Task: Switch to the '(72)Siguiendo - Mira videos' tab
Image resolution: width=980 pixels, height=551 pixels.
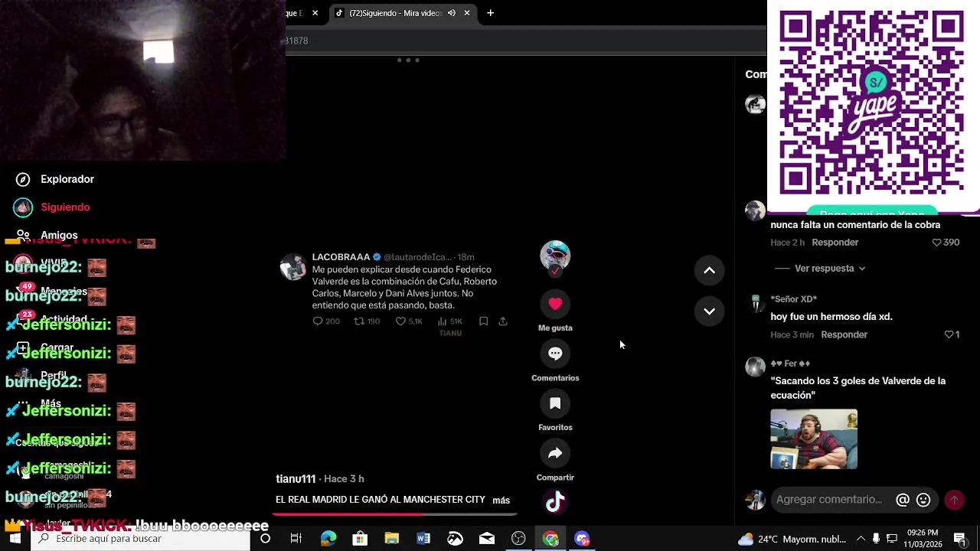Action: (395, 13)
